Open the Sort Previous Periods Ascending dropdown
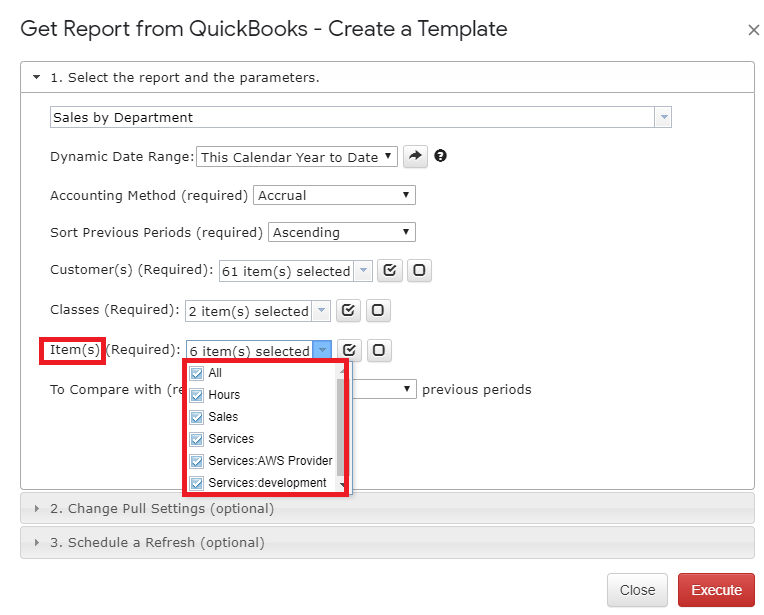764x615 pixels. tap(342, 232)
